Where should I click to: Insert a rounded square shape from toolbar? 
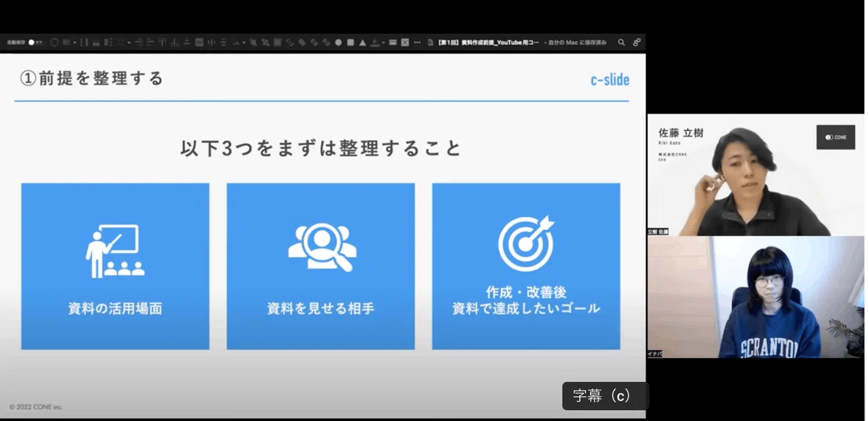click(350, 43)
